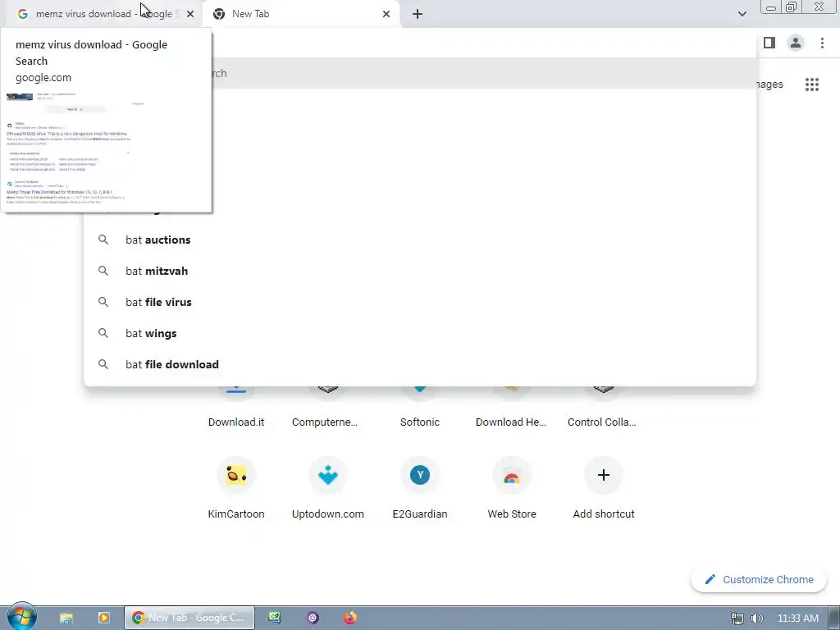Open the network tray icon
This screenshot has height=630, width=840.
(737, 619)
